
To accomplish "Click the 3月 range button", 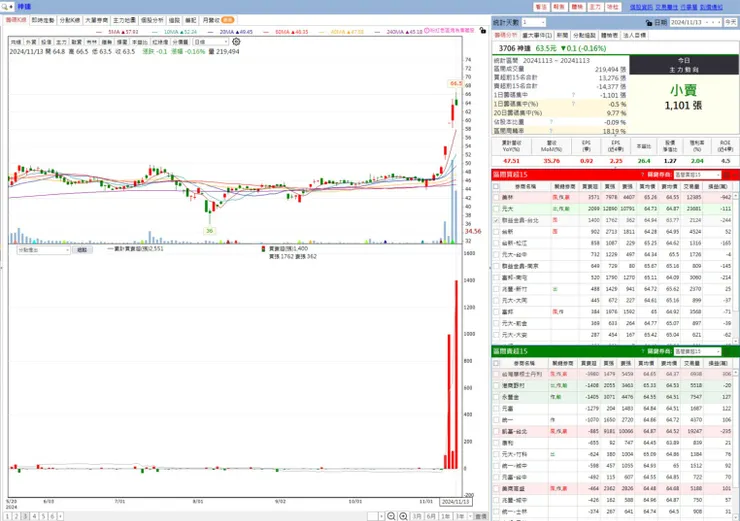I will (x=417, y=516).
